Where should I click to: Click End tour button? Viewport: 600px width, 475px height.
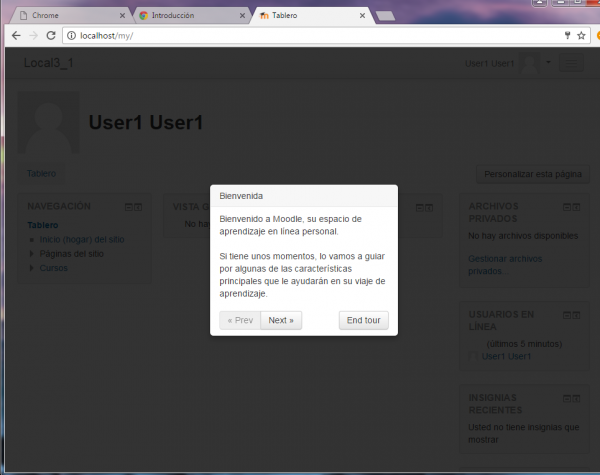click(364, 320)
